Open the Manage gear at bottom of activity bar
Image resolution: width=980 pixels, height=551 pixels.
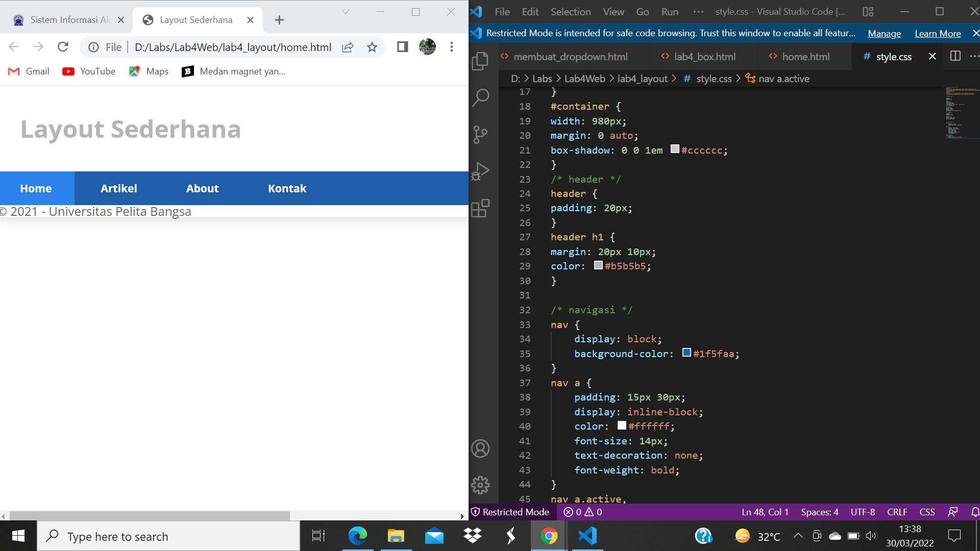coord(480,485)
